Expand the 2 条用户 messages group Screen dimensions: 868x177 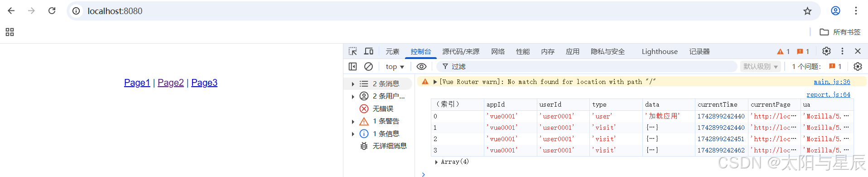(353, 96)
